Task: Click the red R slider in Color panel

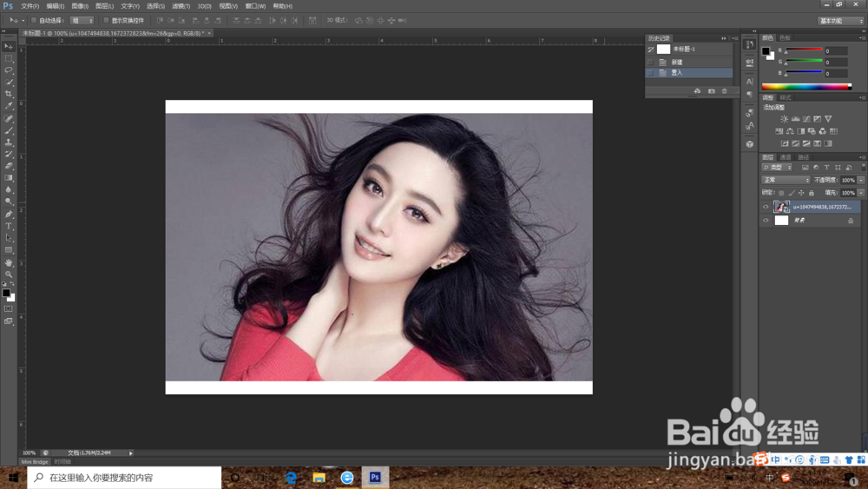Action: tap(804, 50)
